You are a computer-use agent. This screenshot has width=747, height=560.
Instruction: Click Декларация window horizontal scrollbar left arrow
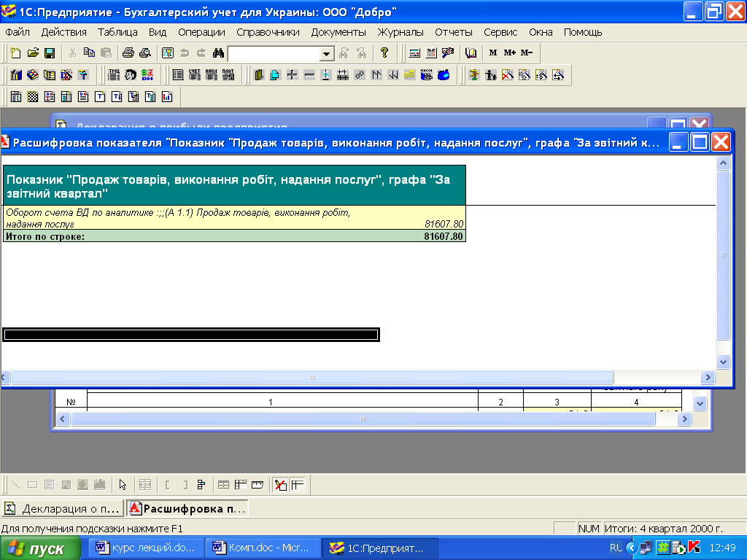click(63, 419)
